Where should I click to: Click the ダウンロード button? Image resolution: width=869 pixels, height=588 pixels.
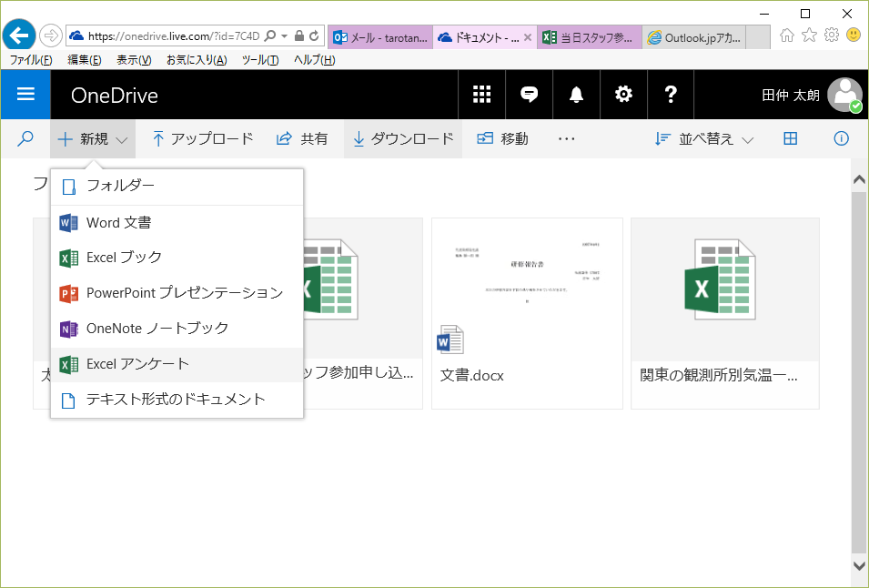[x=403, y=138]
